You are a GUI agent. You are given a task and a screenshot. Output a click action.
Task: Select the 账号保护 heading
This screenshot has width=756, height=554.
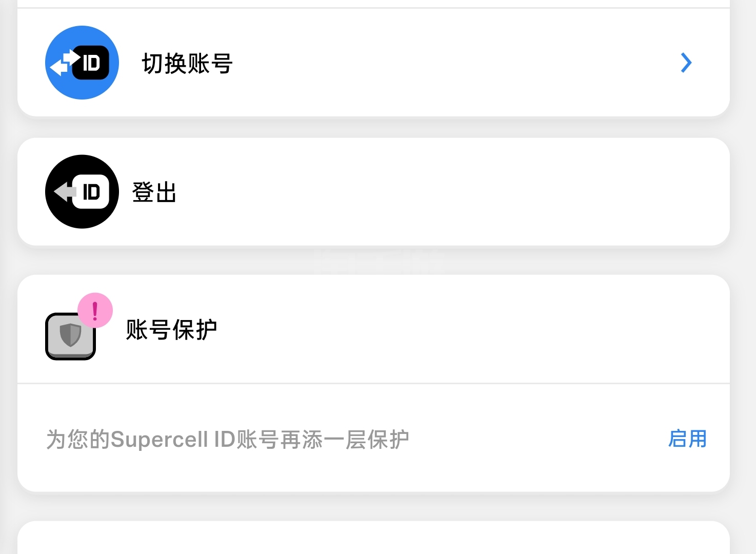click(172, 329)
